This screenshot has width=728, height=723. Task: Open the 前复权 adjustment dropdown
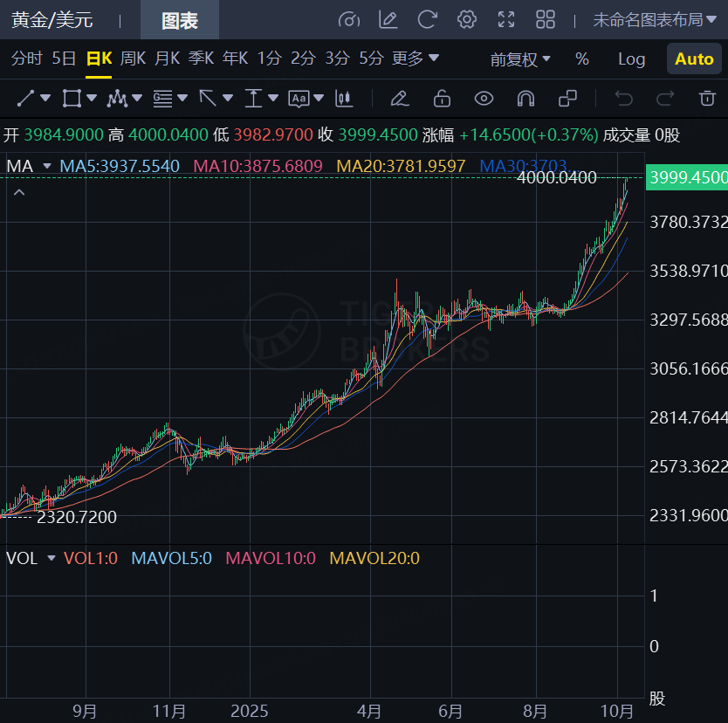520,59
